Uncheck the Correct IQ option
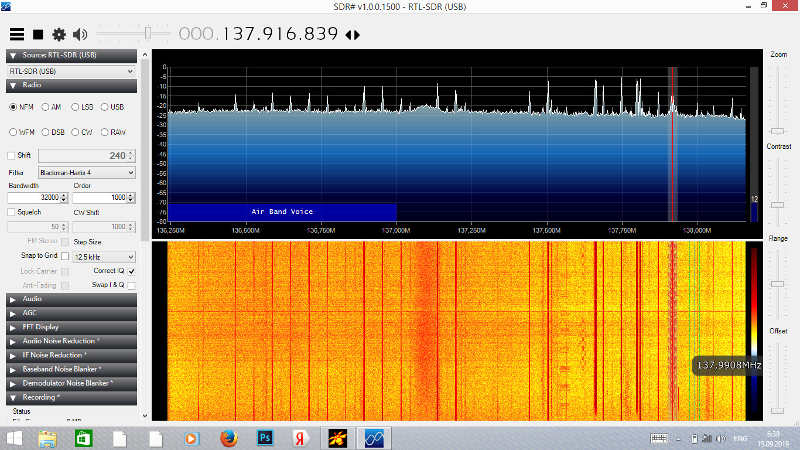800x450 pixels. click(x=131, y=271)
